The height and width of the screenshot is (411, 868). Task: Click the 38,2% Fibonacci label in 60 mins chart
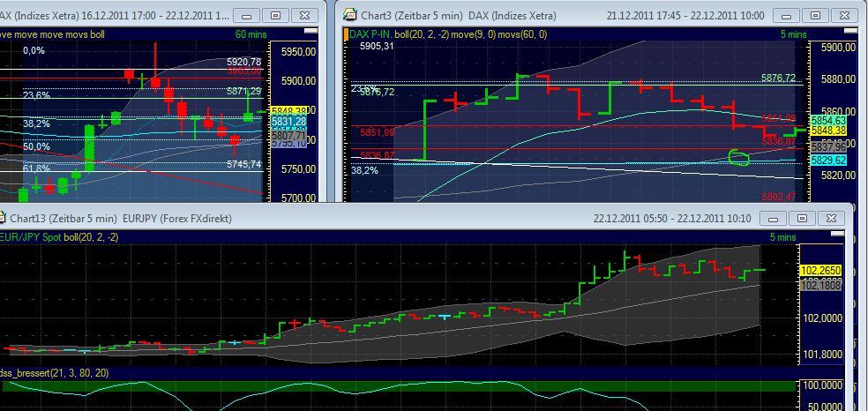pyautogui.click(x=36, y=123)
